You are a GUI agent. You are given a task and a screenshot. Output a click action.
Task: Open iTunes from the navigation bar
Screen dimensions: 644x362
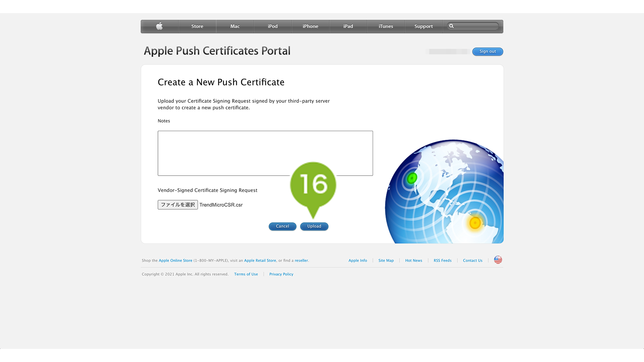click(385, 26)
